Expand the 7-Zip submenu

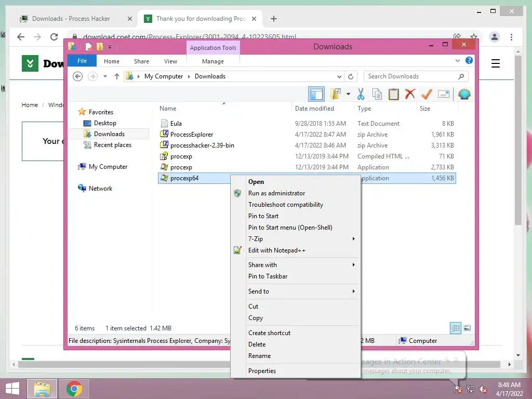click(x=295, y=239)
